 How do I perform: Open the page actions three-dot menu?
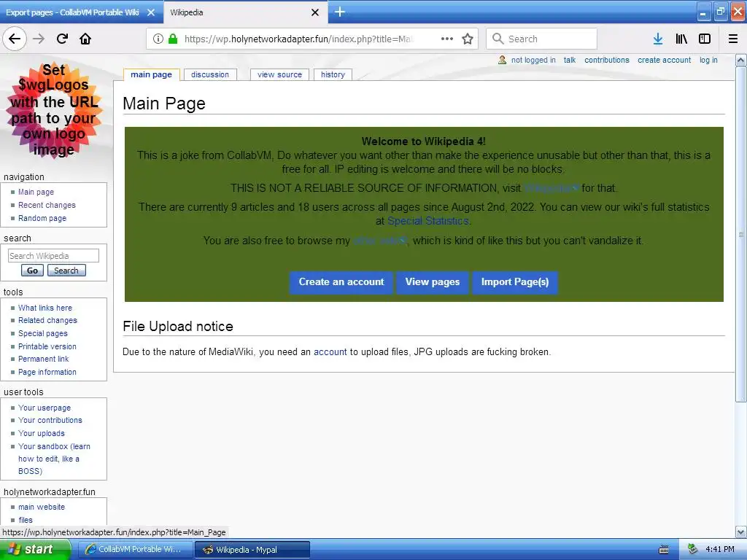click(x=447, y=39)
